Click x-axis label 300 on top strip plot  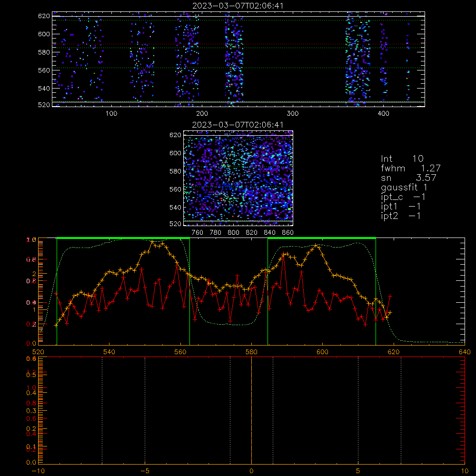[x=293, y=114]
